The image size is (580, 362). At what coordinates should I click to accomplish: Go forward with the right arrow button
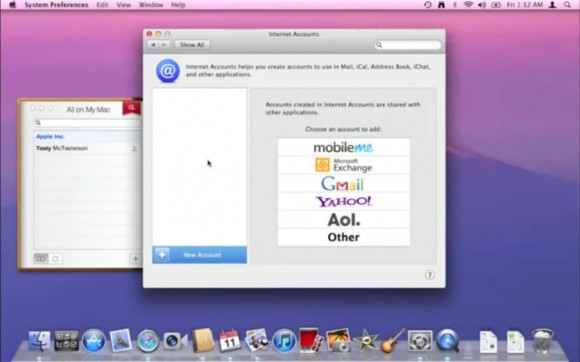coord(164,45)
